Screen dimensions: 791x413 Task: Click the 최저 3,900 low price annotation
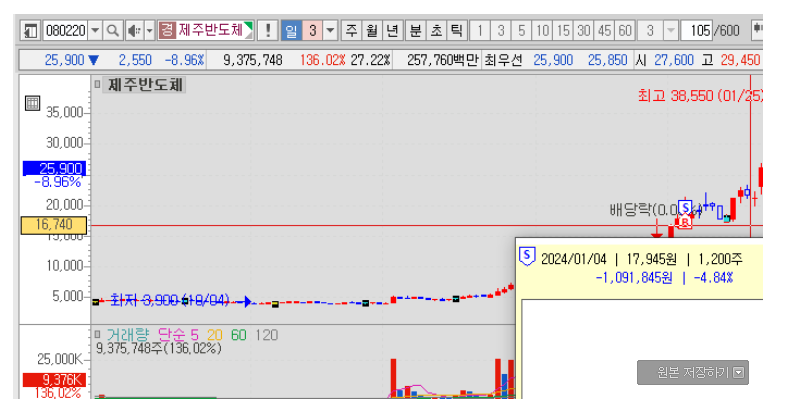[170, 300]
